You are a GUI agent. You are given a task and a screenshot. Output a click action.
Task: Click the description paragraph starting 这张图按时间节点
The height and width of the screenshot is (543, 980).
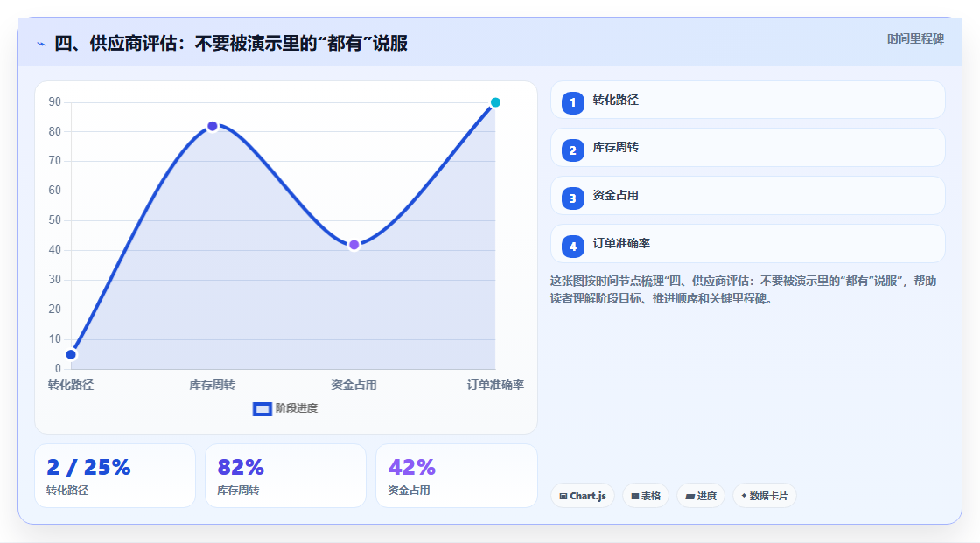(x=743, y=290)
